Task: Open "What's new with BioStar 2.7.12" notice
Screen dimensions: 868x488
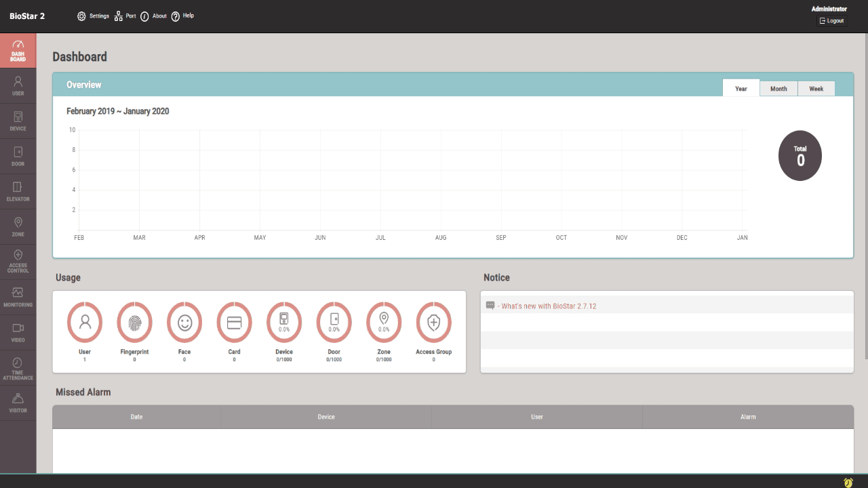Action: (x=548, y=306)
